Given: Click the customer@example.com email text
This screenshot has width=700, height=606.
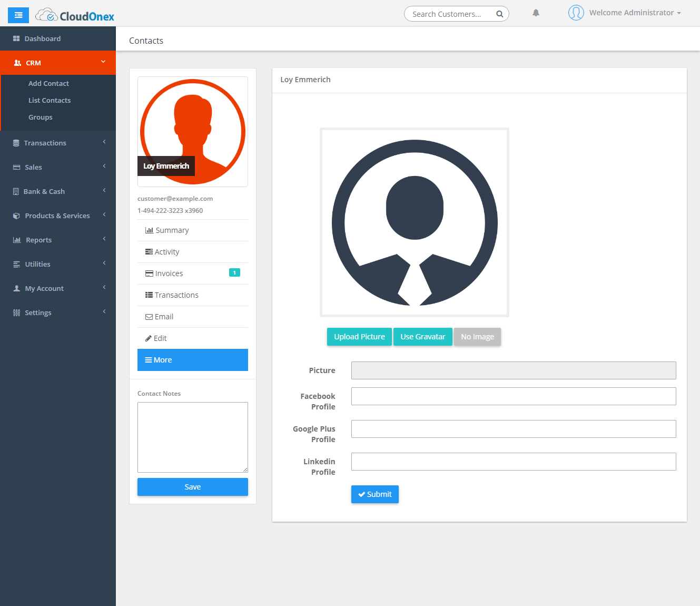Looking at the screenshot, I should coord(175,199).
